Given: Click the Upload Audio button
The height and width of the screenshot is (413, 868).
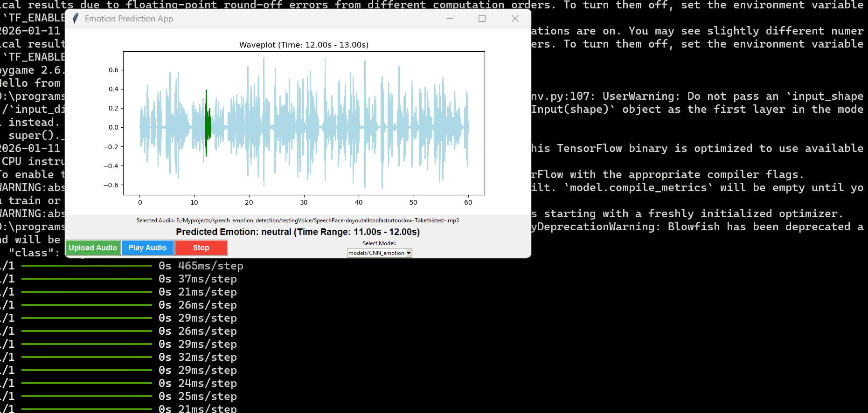Looking at the screenshot, I should [93, 248].
